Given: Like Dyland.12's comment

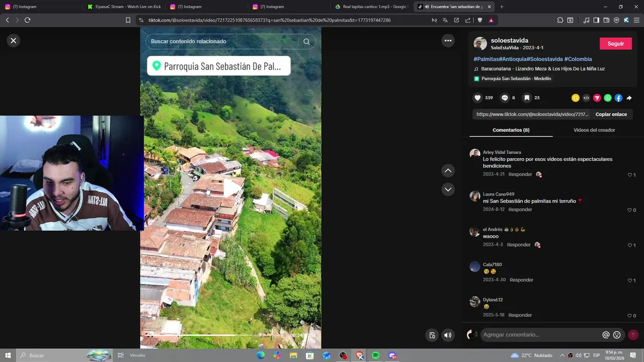Looking at the screenshot, I should [629, 316].
